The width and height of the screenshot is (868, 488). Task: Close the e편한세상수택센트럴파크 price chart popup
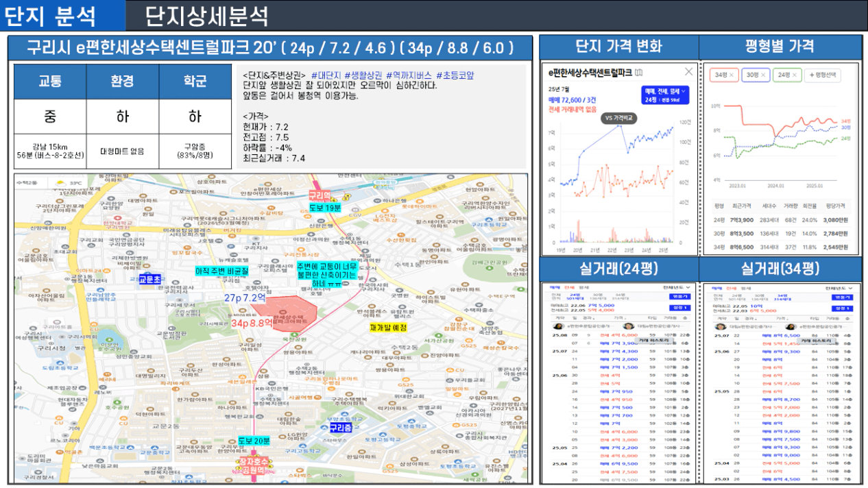coord(688,71)
